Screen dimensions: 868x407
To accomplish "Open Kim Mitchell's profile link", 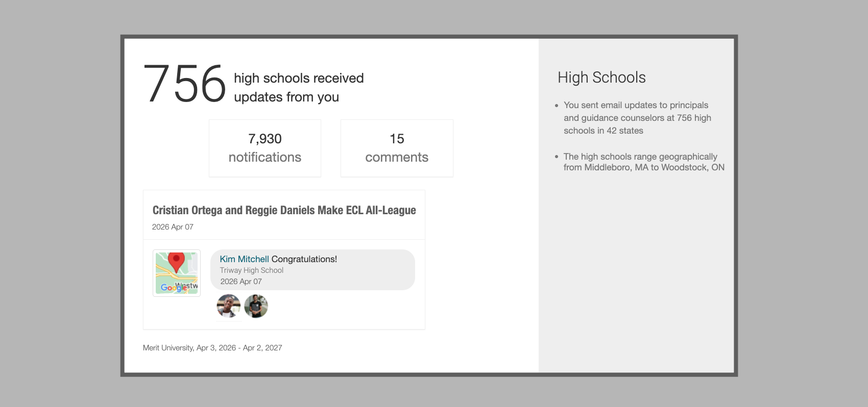I will click(x=244, y=259).
